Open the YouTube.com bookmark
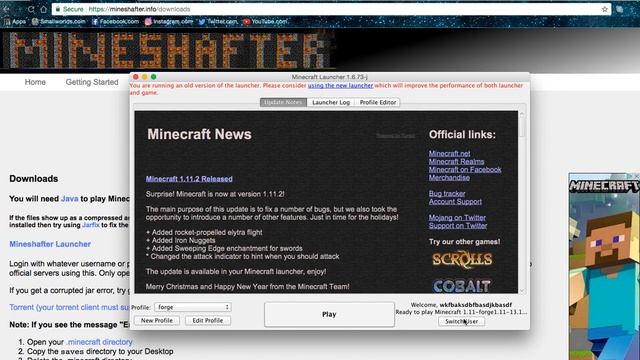 pyautogui.click(x=265, y=22)
